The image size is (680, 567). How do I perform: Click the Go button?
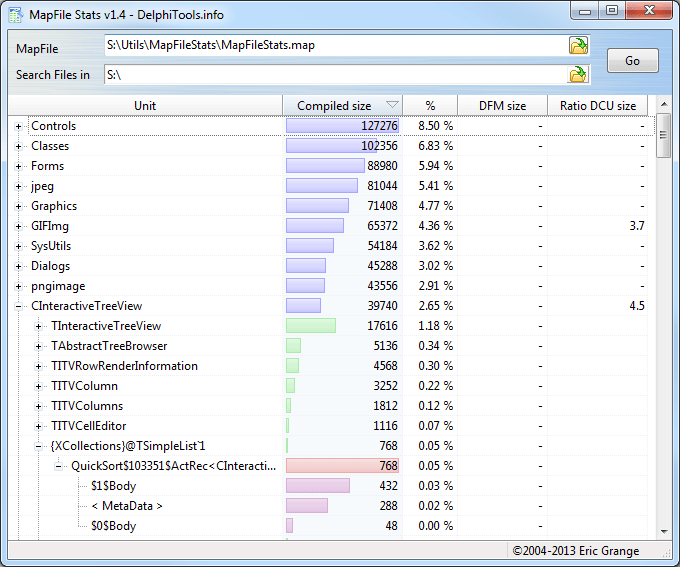click(x=632, y=60)
